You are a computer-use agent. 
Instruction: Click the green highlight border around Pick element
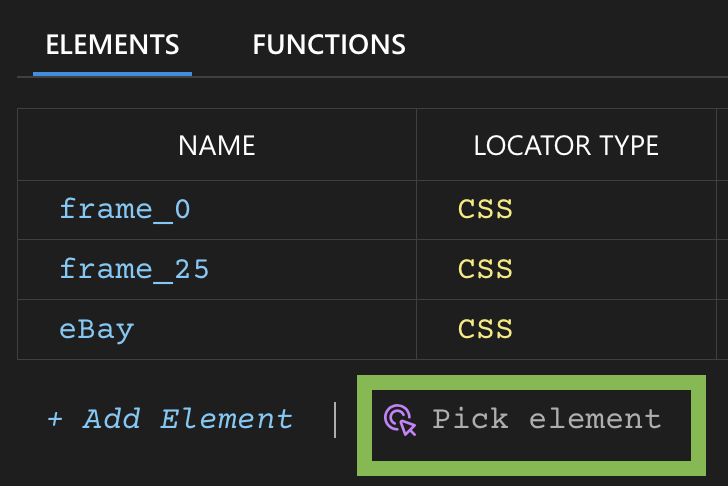[x=530, y=382]
